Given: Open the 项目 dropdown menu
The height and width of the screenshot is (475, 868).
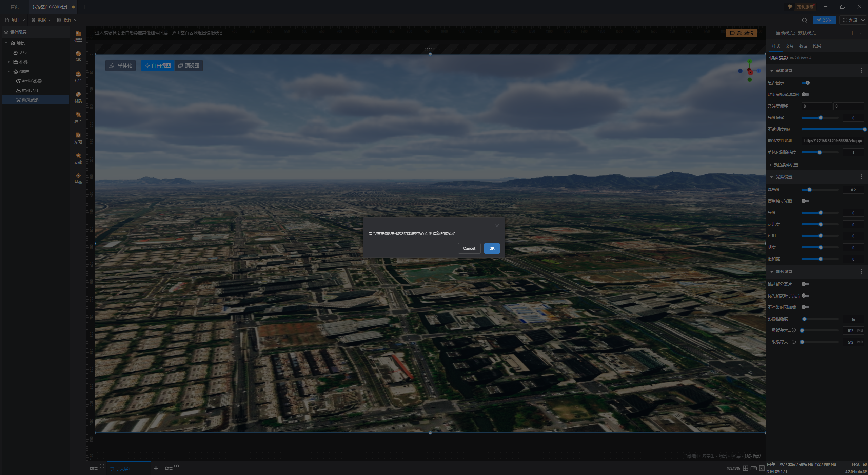Looking at the screenshot, I should [15, 20].
